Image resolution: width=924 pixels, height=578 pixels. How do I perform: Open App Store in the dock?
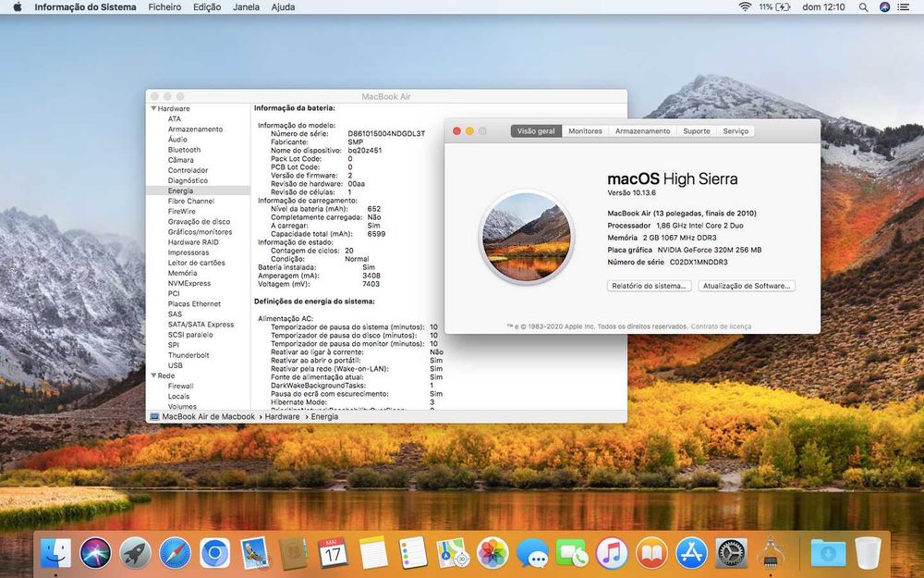(x=691, y=553)
